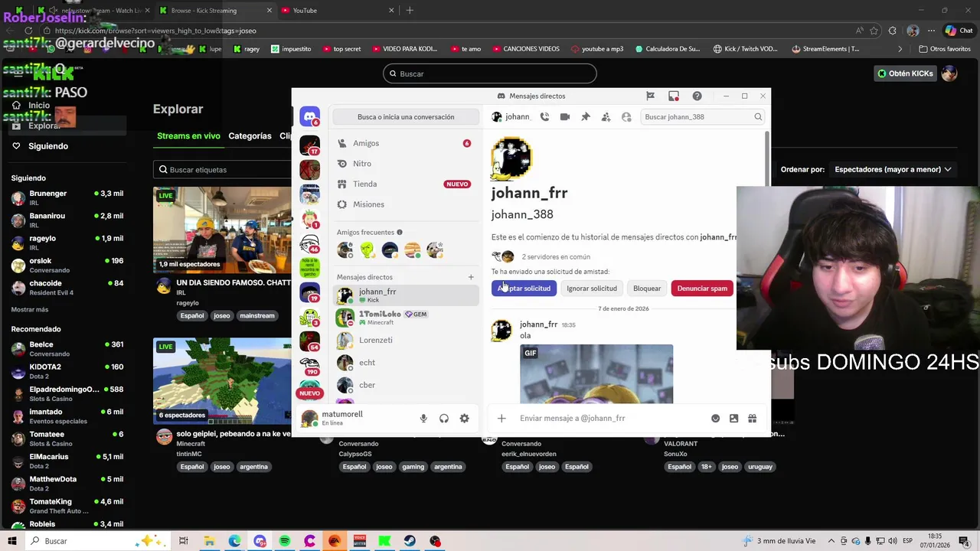Click the flag icon in Discord title bar
Image resolution: width=980 pixels, height=551 pixels.
click(650, 96)
